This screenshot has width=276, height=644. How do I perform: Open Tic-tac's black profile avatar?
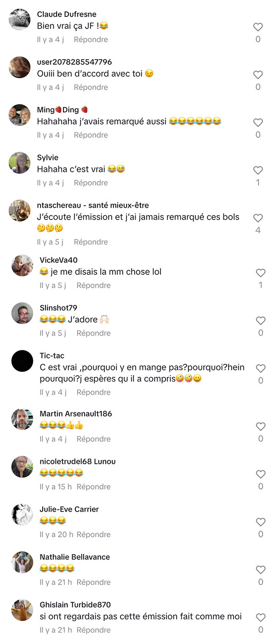click(22, 361)
